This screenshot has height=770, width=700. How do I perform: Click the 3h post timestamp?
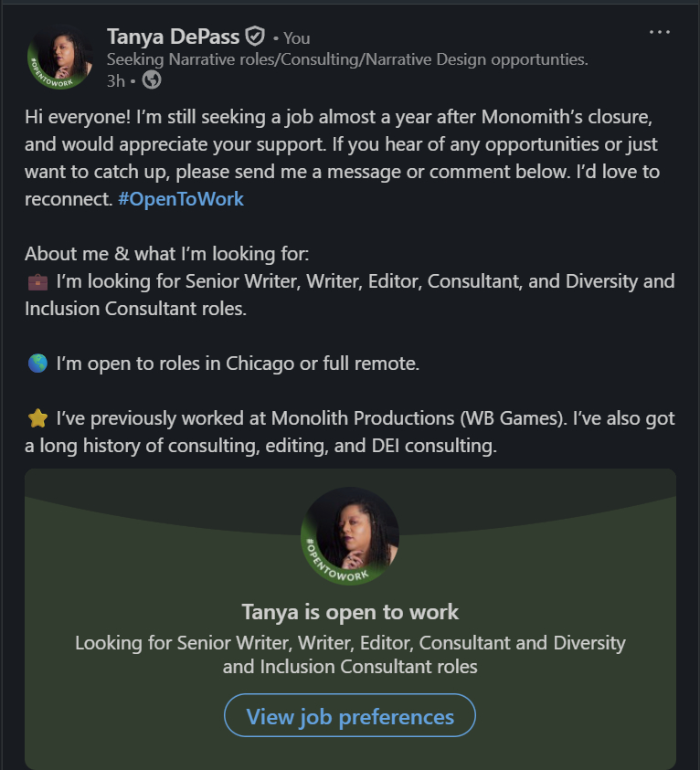115,80
